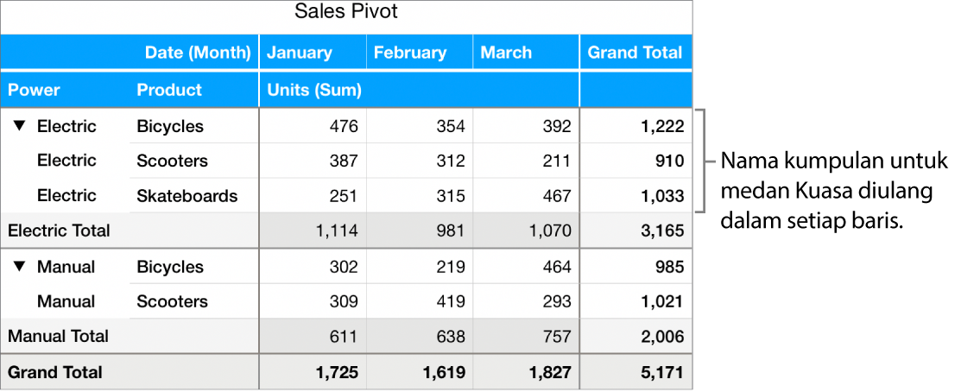Click the Electric Bicycles grand total 1,222
Image resolution: width=980 pixels, height=392 pixels.
[x=661, y=126]
